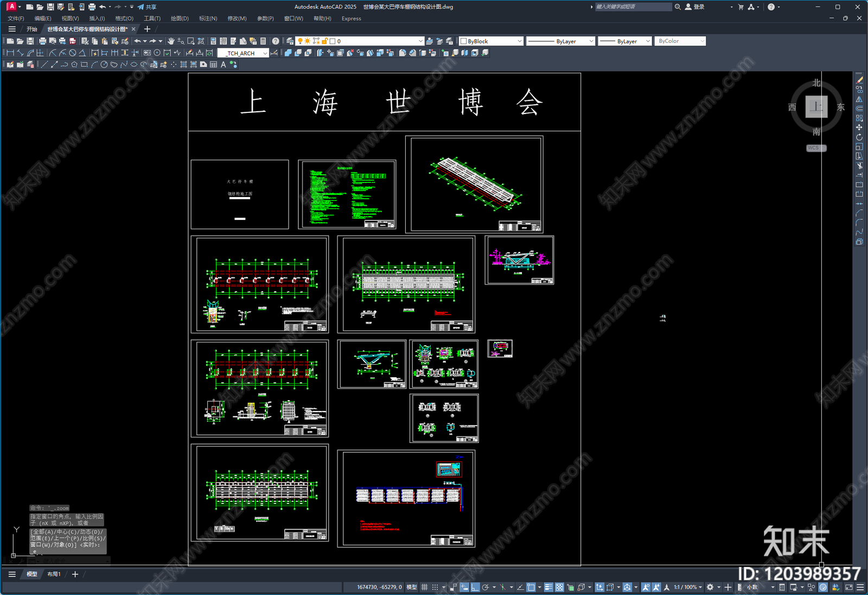Image resolution: width=868 pixels, height=595 pixels.
Task: Open the ByLayer lineweight dropdown
Action: [624, 41]
